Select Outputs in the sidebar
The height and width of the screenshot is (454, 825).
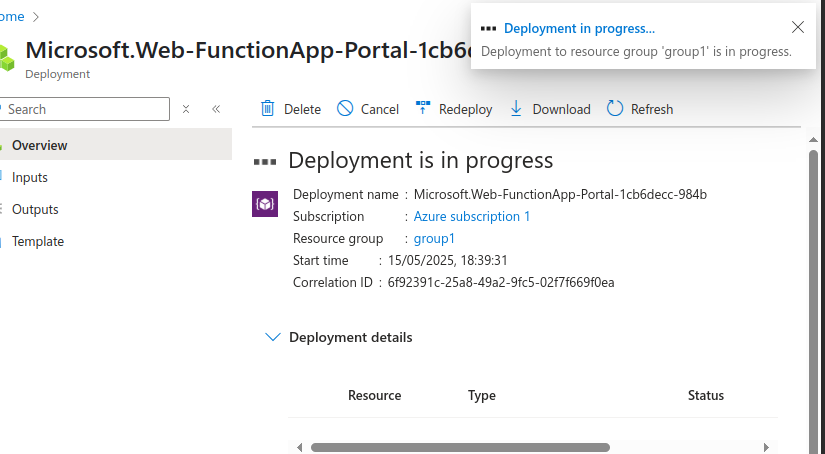pos(35,209)
